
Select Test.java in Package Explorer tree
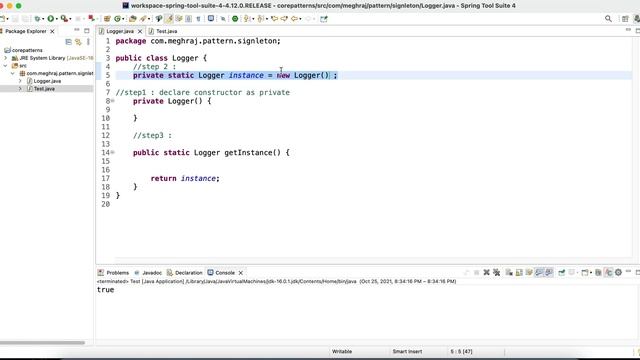click(44, 89)
